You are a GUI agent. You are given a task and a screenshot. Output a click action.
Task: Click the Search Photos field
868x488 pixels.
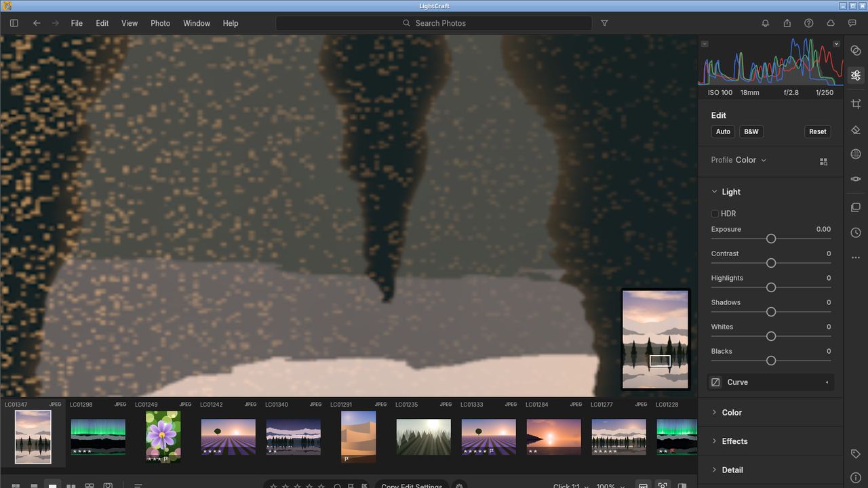(434, 23)
